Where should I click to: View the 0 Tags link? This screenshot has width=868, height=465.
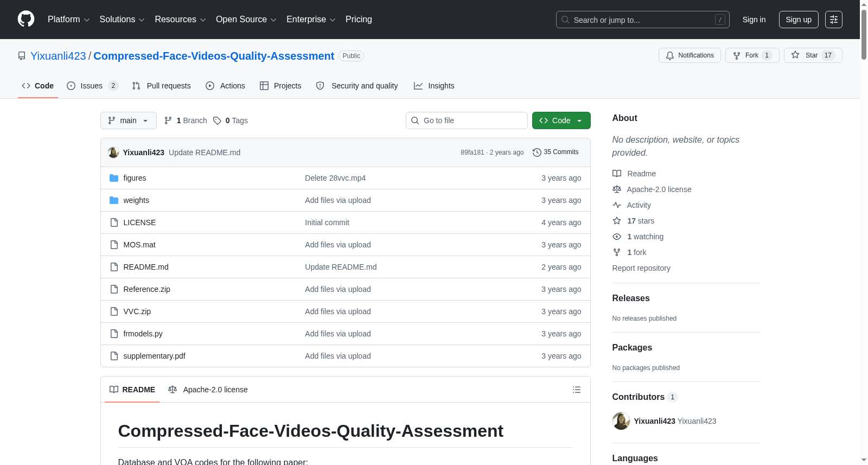[x=231, y=120]
